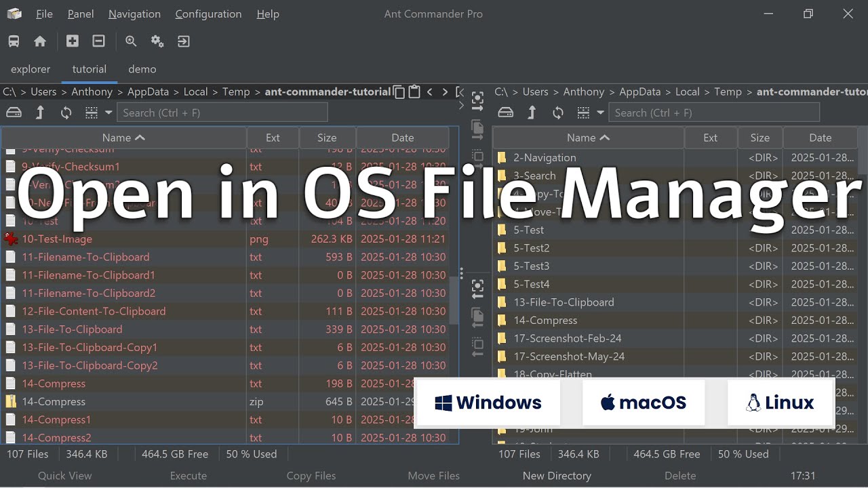The width and height of the screenshot is (868, 488).
Task: Switch to the demo tab
Action: [x=142, y=69]
